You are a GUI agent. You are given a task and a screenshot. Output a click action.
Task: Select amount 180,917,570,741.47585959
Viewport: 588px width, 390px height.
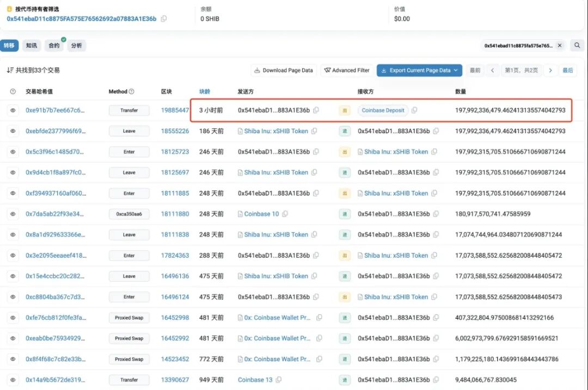(x=493, y=214)
